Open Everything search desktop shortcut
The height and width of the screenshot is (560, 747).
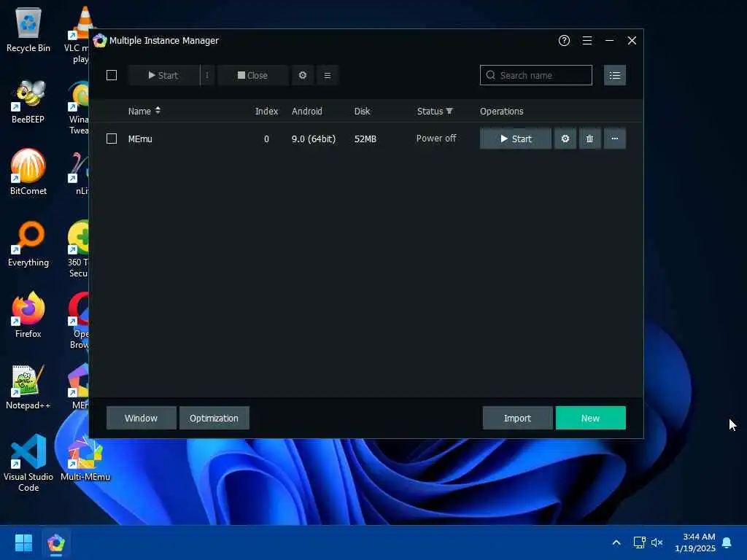click(x=28, y=244)
